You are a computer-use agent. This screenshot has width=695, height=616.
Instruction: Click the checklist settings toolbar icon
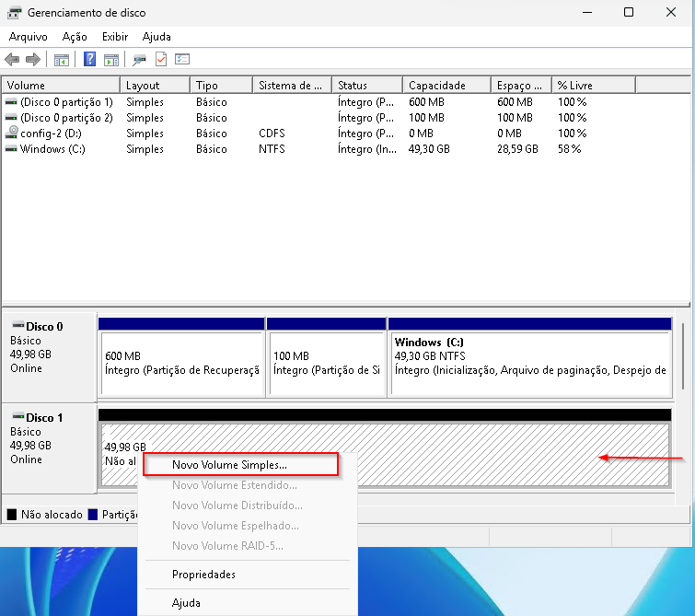182,60
